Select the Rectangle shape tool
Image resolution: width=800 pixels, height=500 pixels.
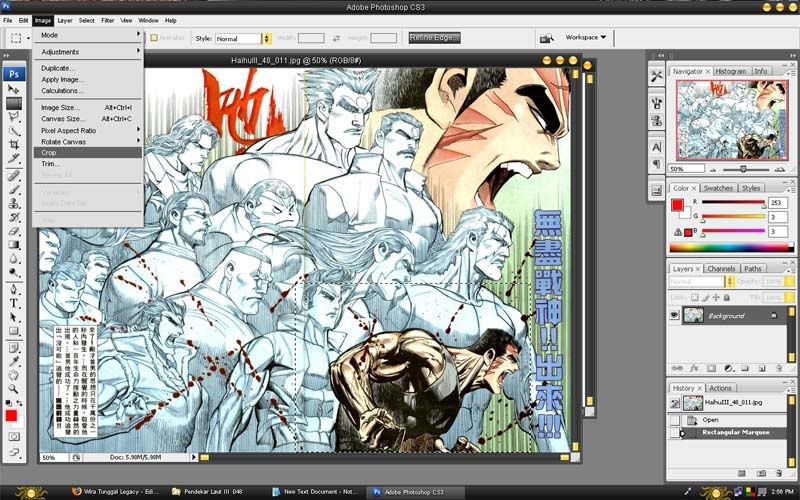pos(14,331)
